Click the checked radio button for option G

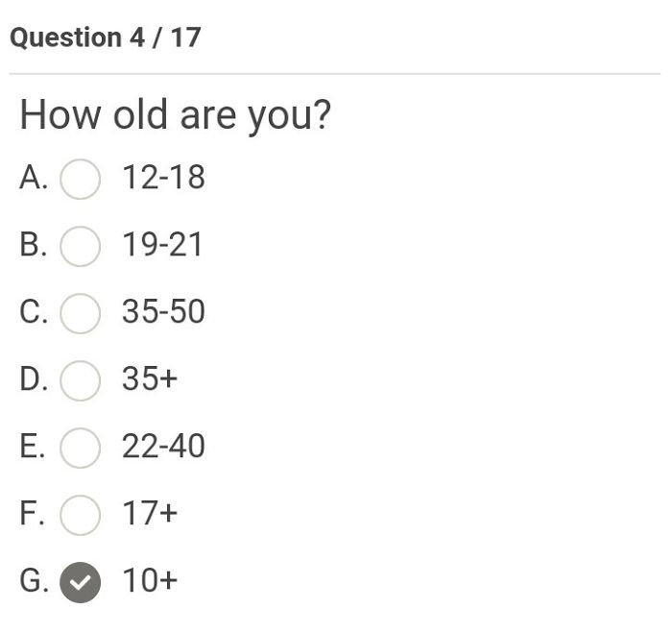81,582
